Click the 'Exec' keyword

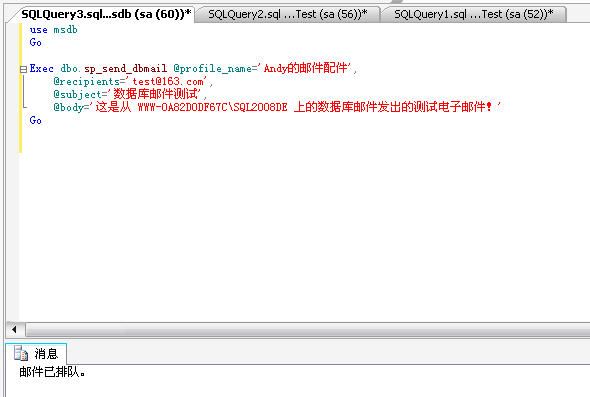click(x=41, y=68)
